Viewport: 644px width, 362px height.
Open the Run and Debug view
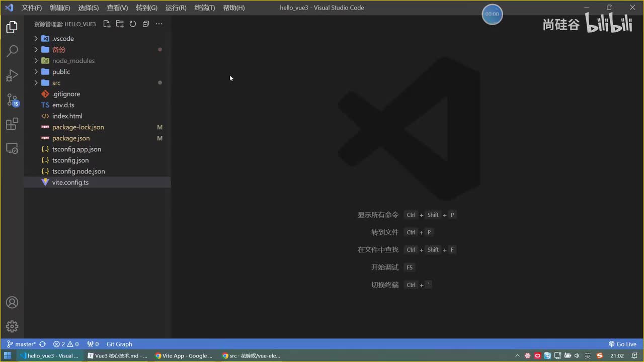tap(12, 75)
